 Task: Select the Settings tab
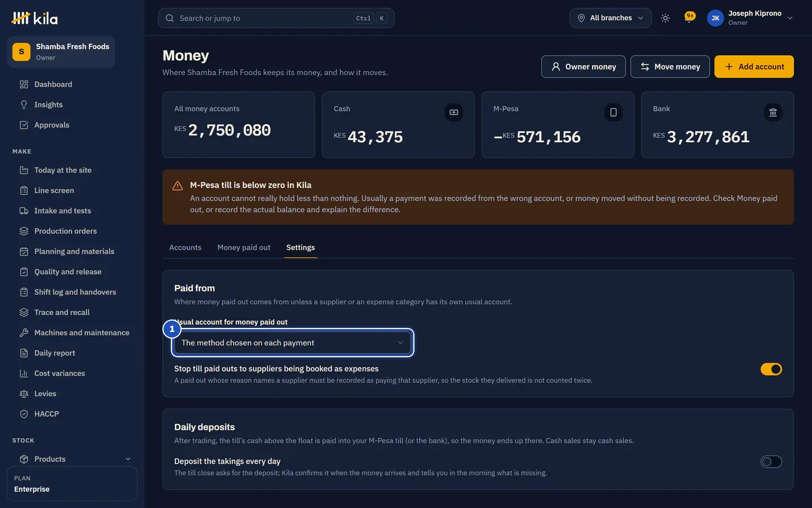tap(301, 247)
